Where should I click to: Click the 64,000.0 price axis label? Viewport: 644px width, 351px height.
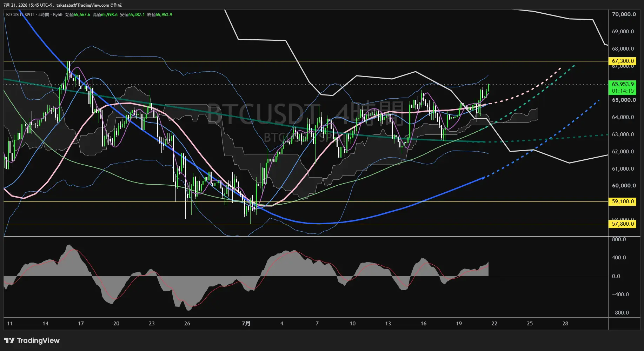click(623, 117)
